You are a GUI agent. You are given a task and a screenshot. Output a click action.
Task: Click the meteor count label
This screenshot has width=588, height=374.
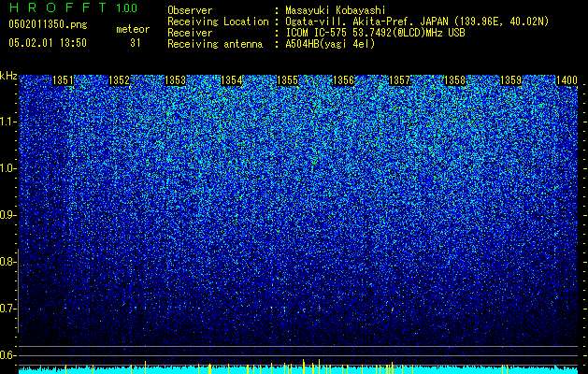tap(133, 29)
